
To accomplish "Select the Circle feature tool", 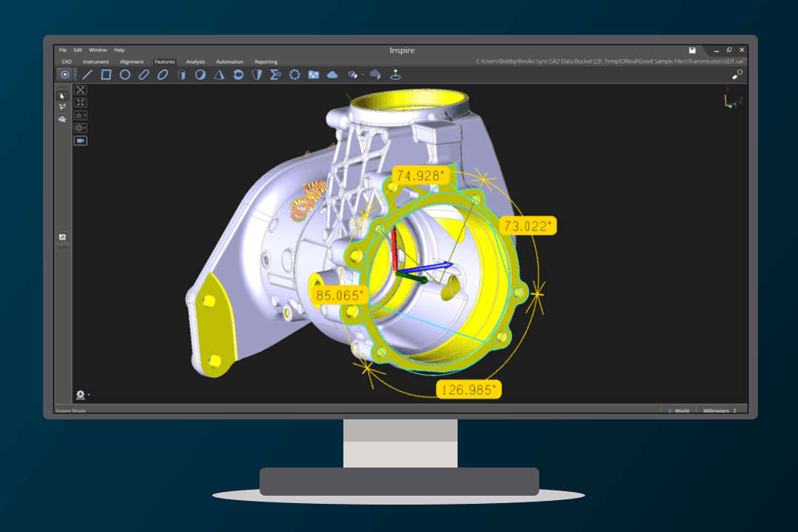I will point(125,74).
